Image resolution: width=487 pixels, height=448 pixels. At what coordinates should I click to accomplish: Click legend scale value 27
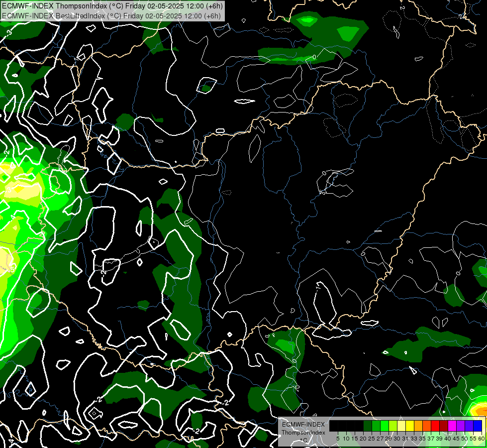pos(380,439)
